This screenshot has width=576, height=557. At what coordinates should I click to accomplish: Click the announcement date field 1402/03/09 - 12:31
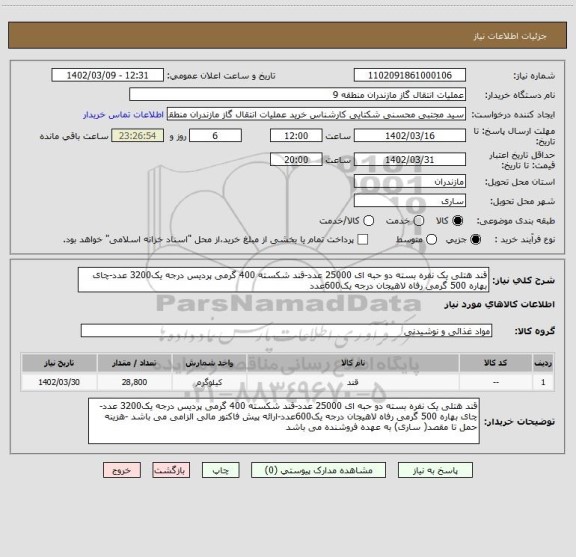coord(107,75)
